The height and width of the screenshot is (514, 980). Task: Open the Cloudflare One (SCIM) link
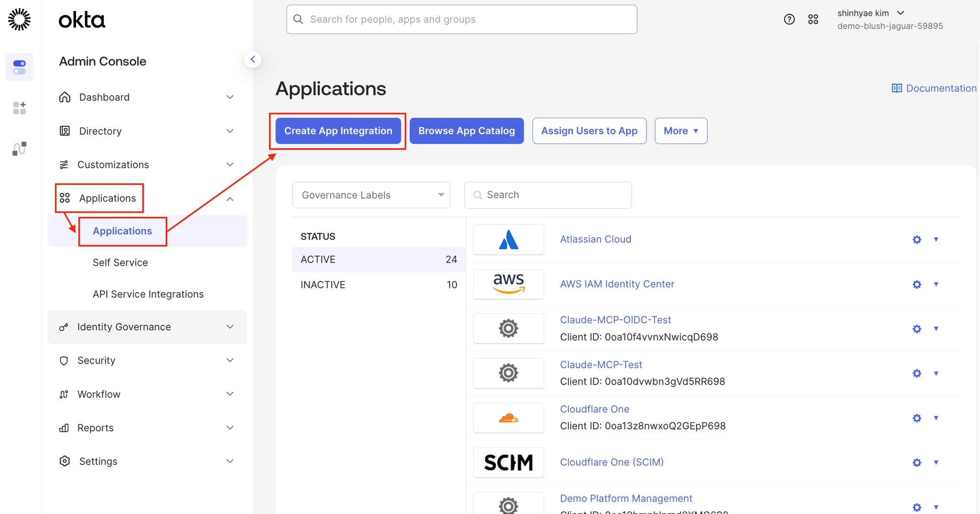612,462
